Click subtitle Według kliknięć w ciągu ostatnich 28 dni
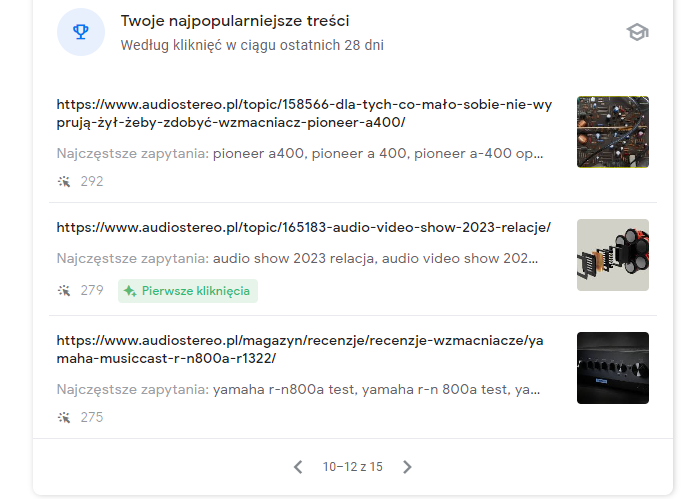699x499 pixels. point(252,45)
